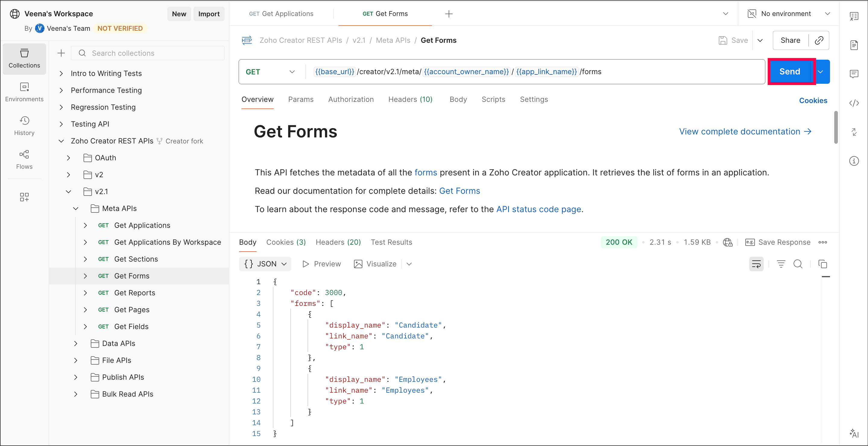
Task: Collapse the Meta APIs folder
Action: (x=76, y=209)
